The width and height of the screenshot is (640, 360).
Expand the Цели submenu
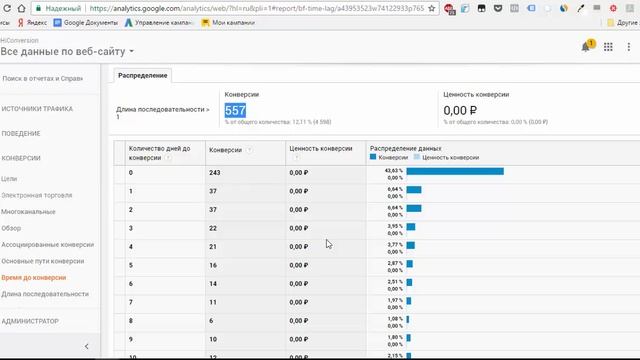[x=9, y=179]
